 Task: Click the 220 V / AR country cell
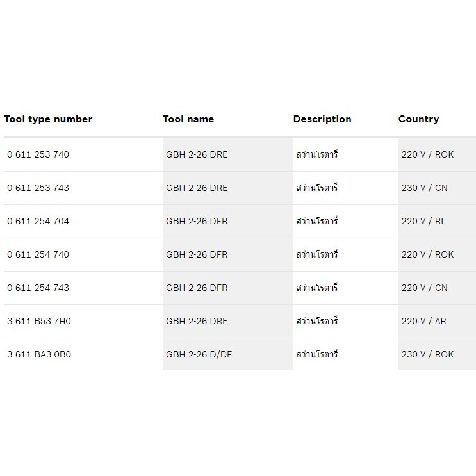[423, 321]
